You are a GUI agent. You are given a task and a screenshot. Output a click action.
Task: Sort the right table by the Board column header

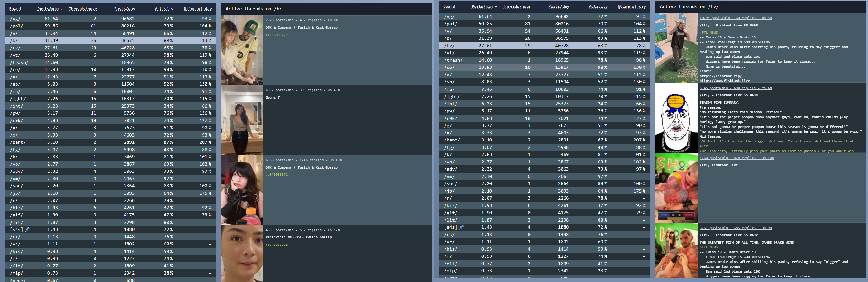pyautogui.click(x=449, y=6)
